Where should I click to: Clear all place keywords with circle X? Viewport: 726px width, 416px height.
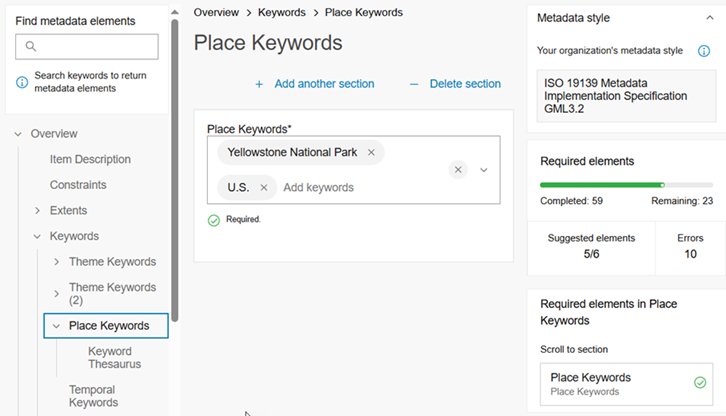click(x=458, y=170)
